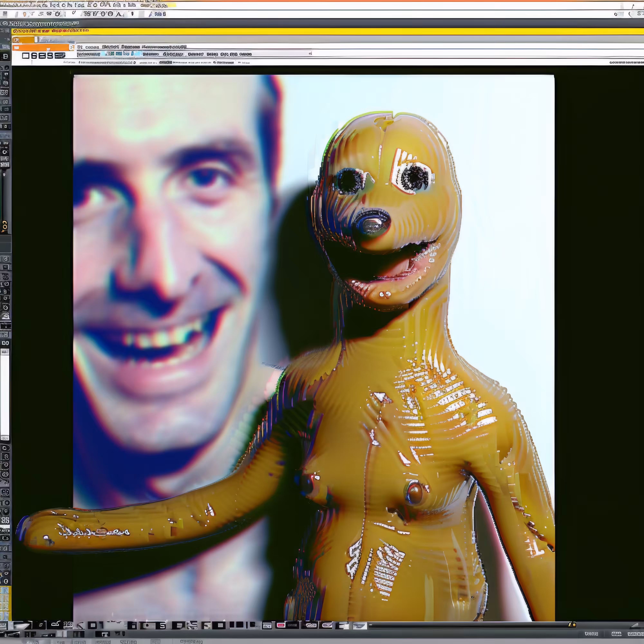The height and width of the screenshot is (644, 644).
Task: Click the empty square icon starting the black glyph row
Action: point(26,56)
